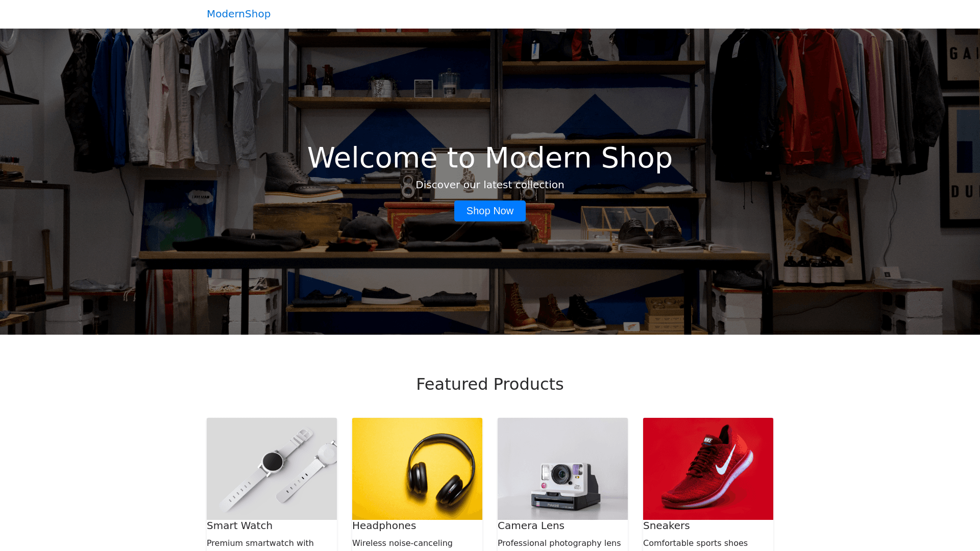Viewport: 980px width, 551px height.
Task: Click the Shop Now button
Action: [490, 211]
